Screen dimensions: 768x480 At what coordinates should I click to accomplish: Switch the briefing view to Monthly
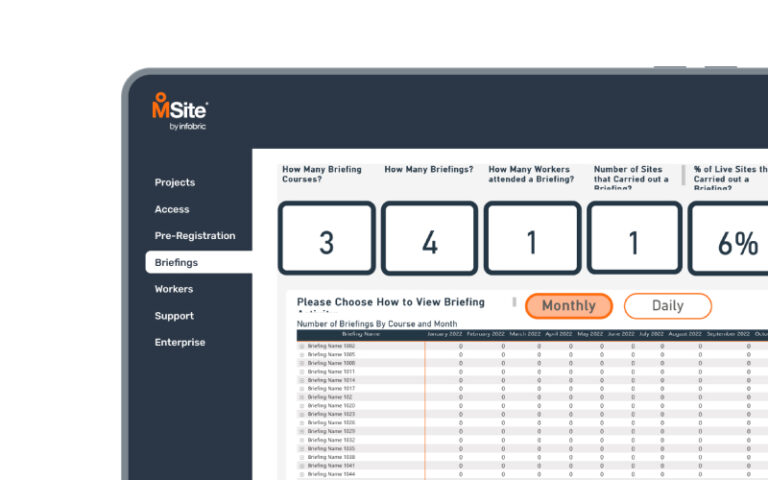(568, 306)
